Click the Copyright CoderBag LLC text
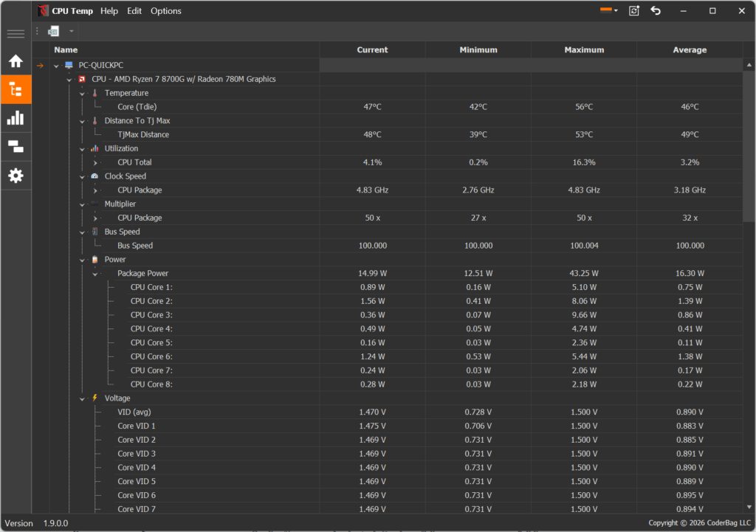This screenshot has height=532, width=756. coord(700,523)
